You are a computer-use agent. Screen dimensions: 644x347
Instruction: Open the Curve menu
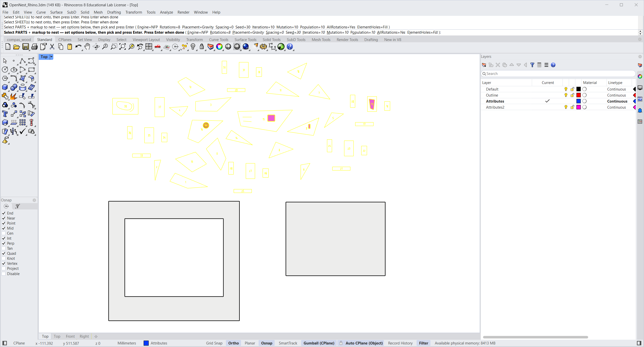(41, 12)
